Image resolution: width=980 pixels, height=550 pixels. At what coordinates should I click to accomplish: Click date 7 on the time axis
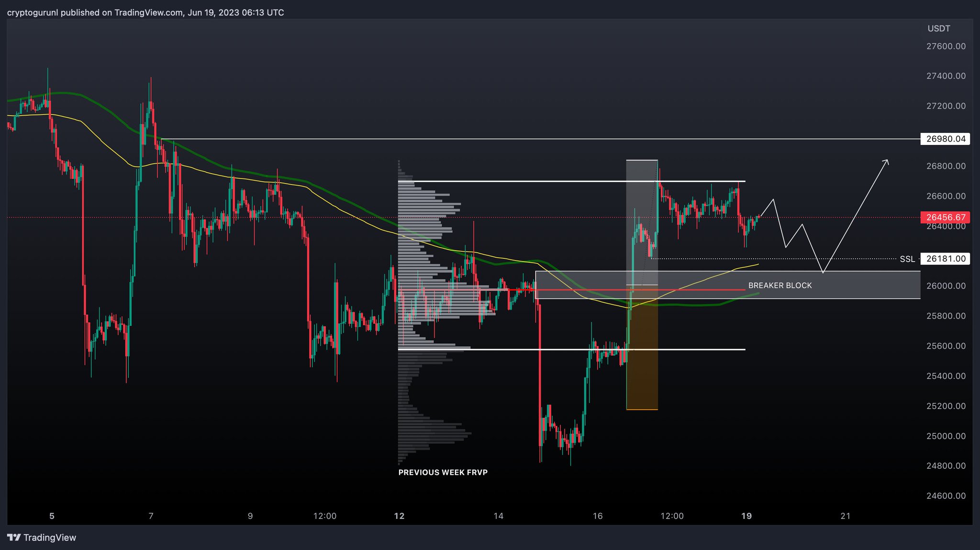click(x=151, y=516)
